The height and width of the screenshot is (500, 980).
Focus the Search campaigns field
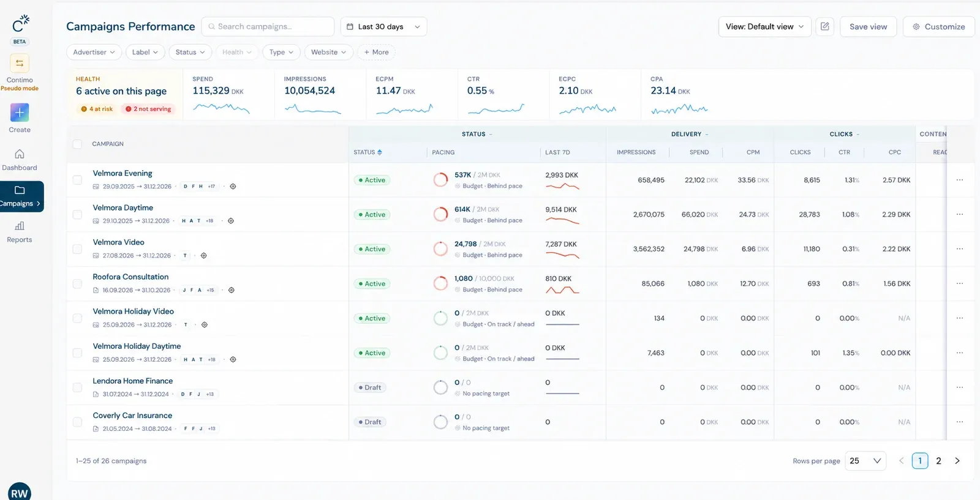[268, 26]
